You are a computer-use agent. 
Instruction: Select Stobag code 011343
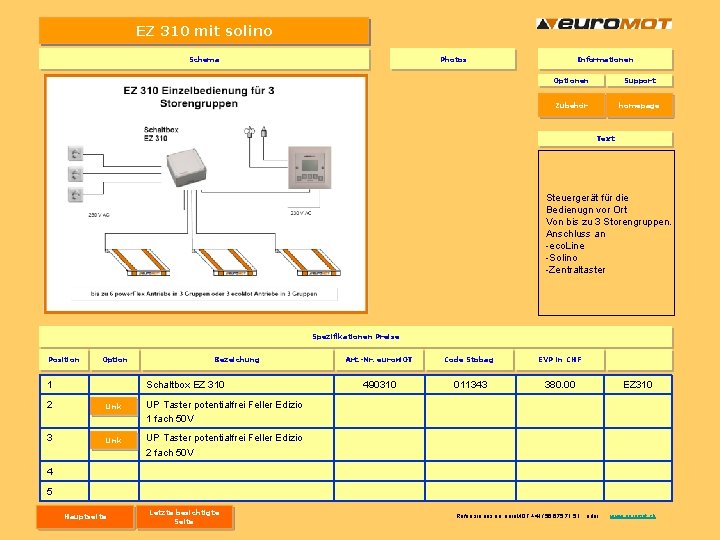470,385
